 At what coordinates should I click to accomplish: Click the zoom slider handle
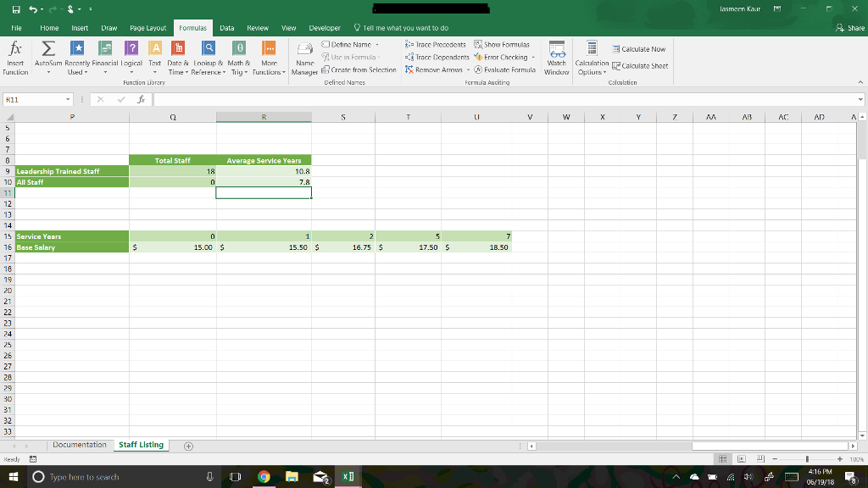pos(807,459)
